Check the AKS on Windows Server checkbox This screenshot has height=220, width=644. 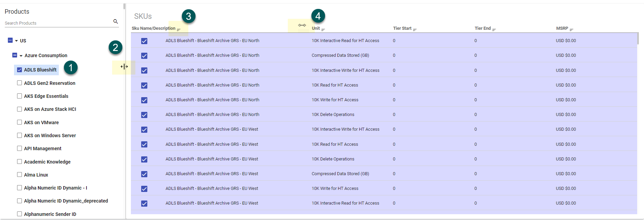[x=19, y=135]
